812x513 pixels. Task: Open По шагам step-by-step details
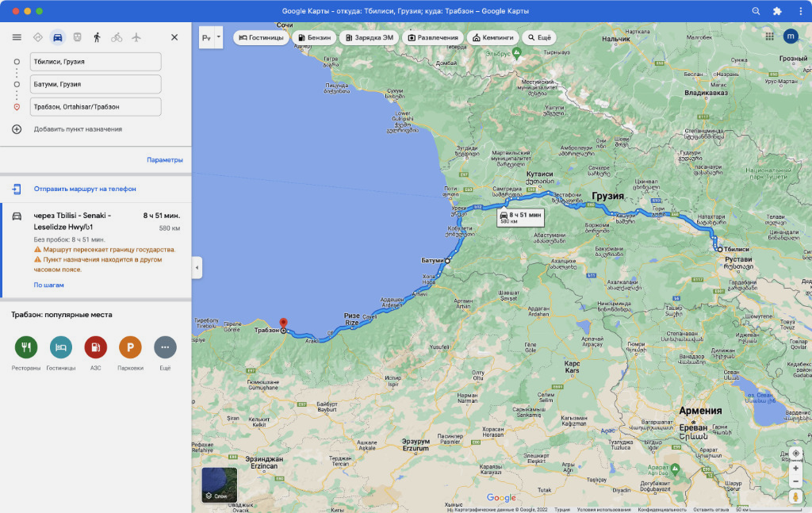48,285
